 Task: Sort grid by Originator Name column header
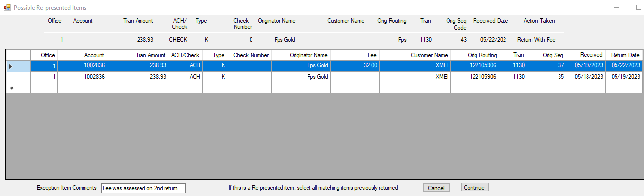click(x=301, y=55)
